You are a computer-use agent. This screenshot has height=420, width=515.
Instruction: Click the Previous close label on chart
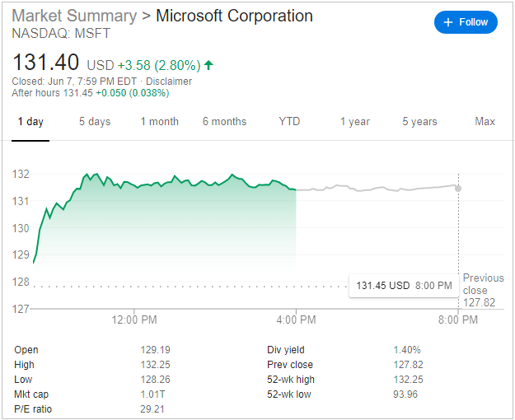pyautogui.click(x=483, y=284)
